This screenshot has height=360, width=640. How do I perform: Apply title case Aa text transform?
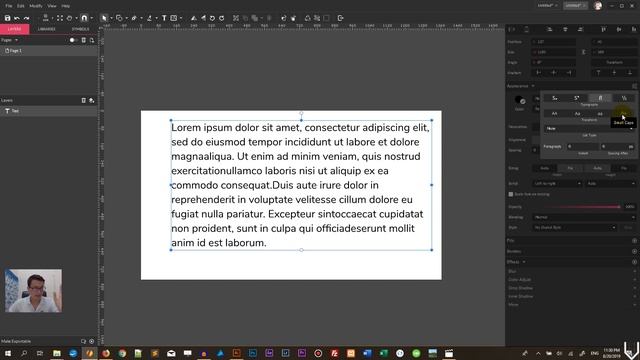[577, 113]
